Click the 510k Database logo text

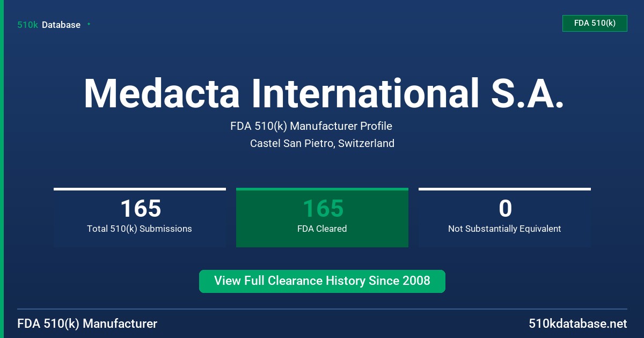tap(49, 25)
